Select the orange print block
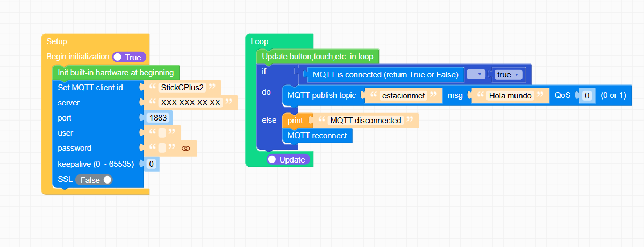The height and width of the screenshot is (247, 644). pos(295,121)
